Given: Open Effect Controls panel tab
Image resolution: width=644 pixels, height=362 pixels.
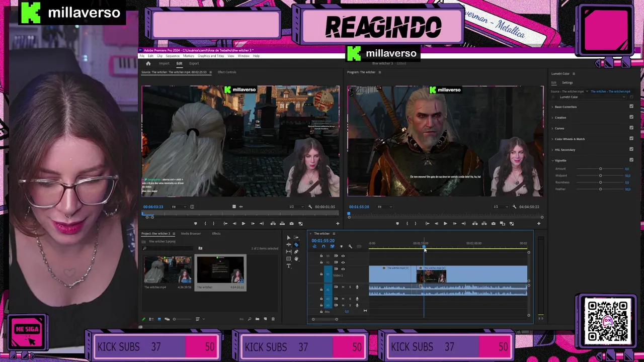Looking at the screenshot, I should tap(227, 72).
